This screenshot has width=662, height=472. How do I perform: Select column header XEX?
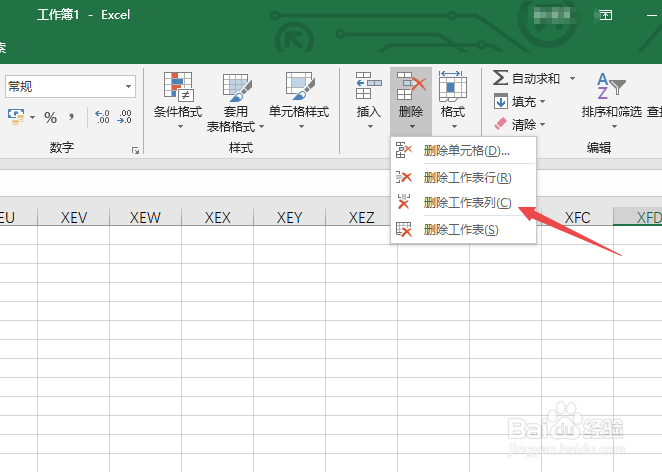tap(217, 217)
